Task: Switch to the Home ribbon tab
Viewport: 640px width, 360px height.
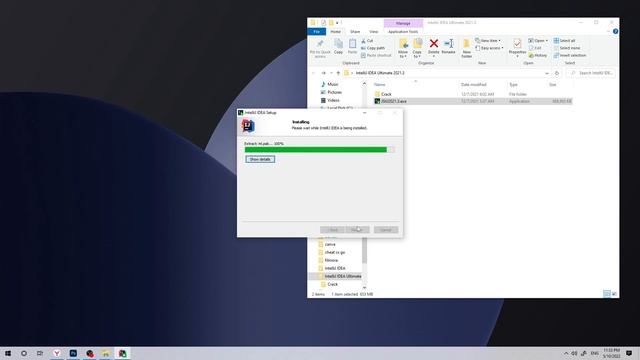Action: click(336, 31)
